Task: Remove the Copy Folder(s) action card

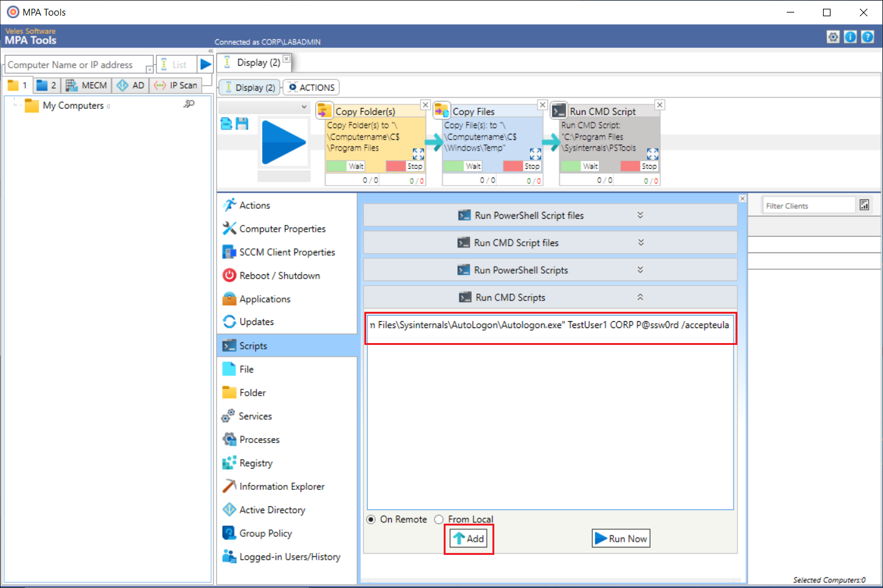Action: click(x=426, y=105)
